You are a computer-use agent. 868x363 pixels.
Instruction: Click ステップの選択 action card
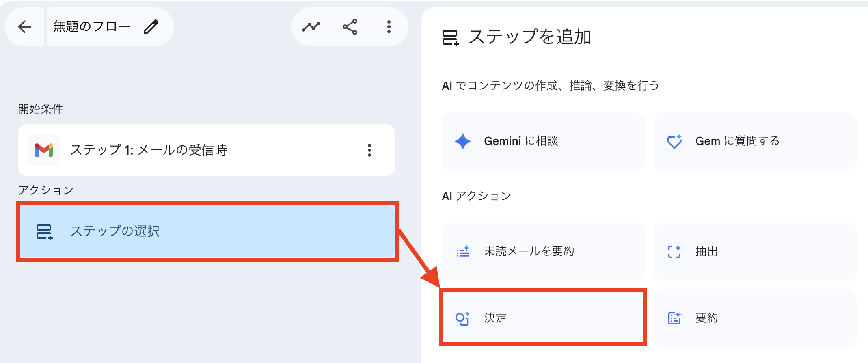[207, 231]
